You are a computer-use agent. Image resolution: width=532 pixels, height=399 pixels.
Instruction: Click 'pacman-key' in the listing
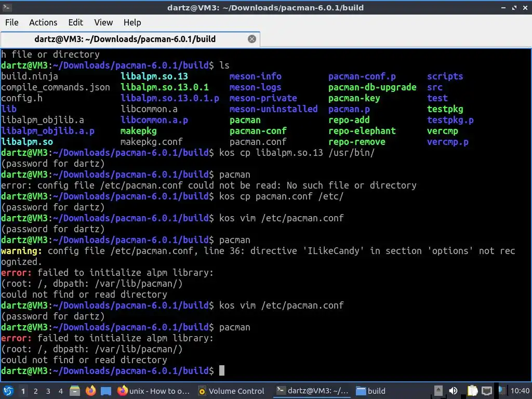(354, 98)
